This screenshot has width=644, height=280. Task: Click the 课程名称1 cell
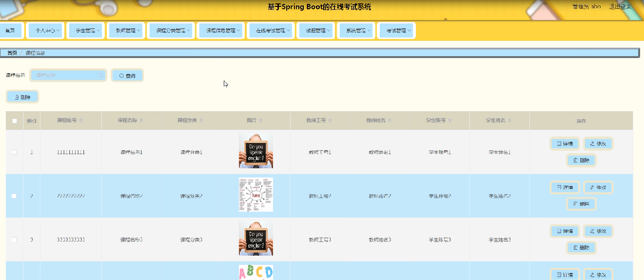coord(131,152)
